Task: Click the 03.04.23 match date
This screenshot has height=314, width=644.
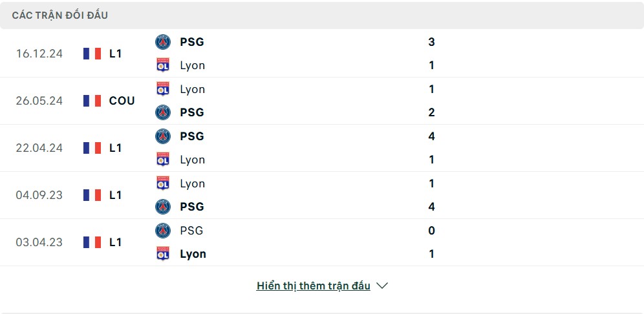Action: (x=39, y=242)
